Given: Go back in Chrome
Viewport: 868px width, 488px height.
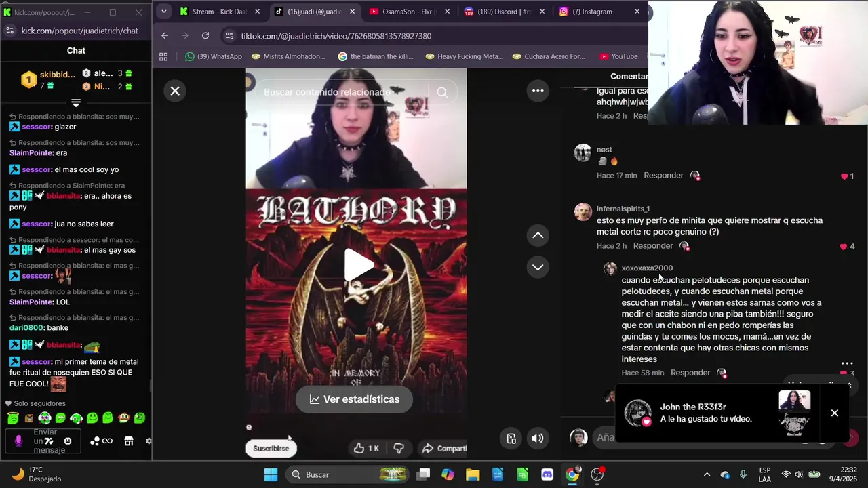Looking at the screenshot, I should coord(165,36).
